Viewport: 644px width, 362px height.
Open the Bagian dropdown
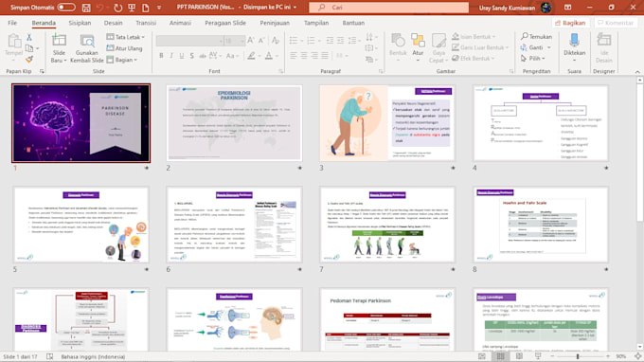point(122,60)
